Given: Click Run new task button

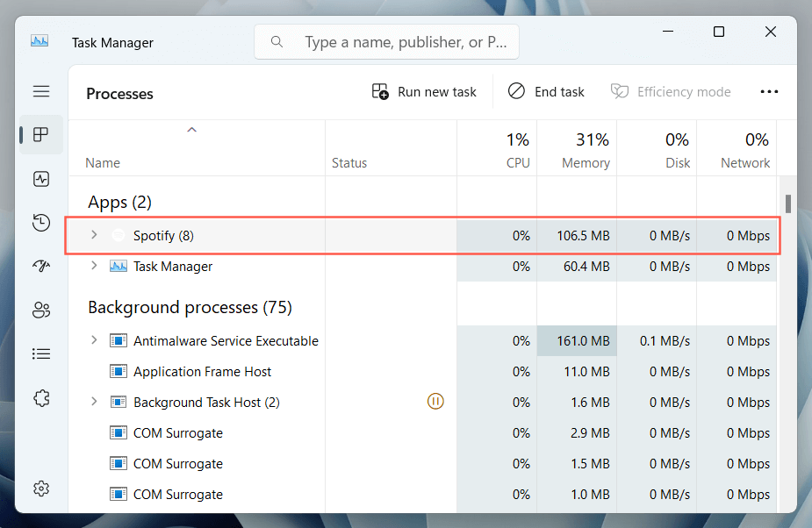Looking at the screenshot, I should pos(425,91).
